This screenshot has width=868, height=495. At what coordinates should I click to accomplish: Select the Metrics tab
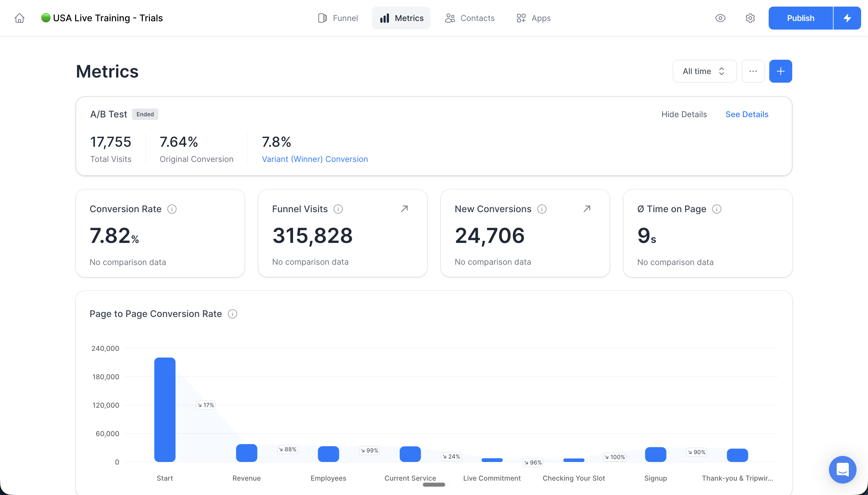coord(401,18)
